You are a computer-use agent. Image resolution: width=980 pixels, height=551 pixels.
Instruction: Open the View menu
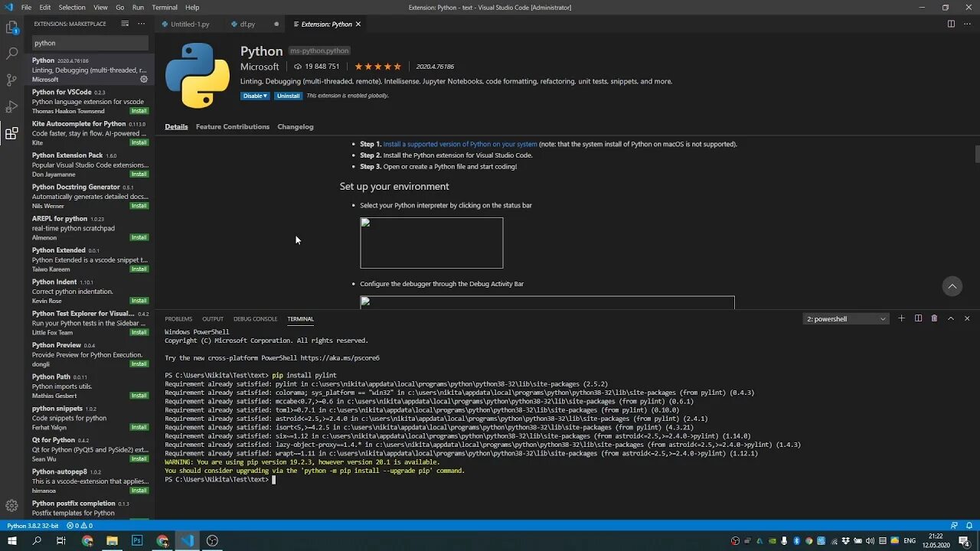click(x=100, y=7)
